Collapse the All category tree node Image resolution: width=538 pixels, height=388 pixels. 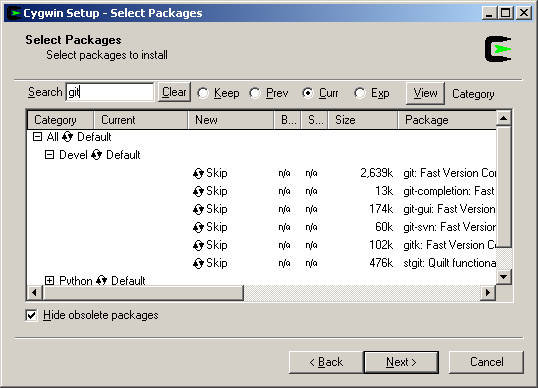[x=37, y=137]
